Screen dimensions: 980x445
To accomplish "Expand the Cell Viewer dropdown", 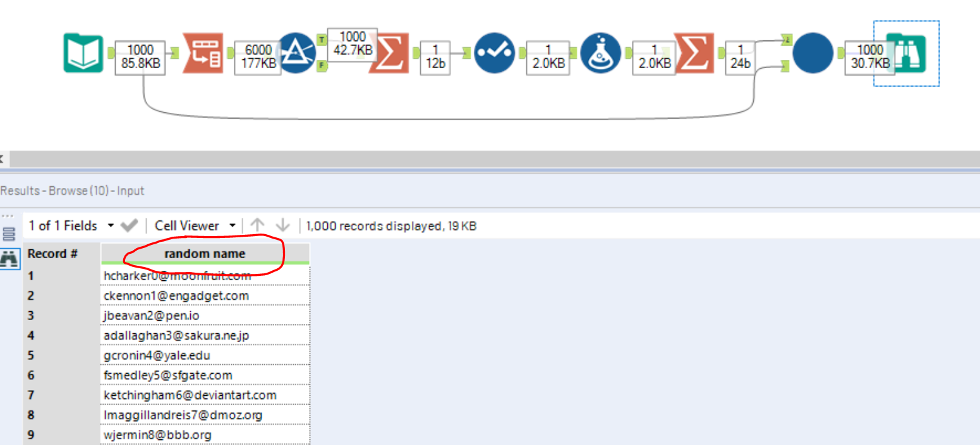I will click(233, 225).
